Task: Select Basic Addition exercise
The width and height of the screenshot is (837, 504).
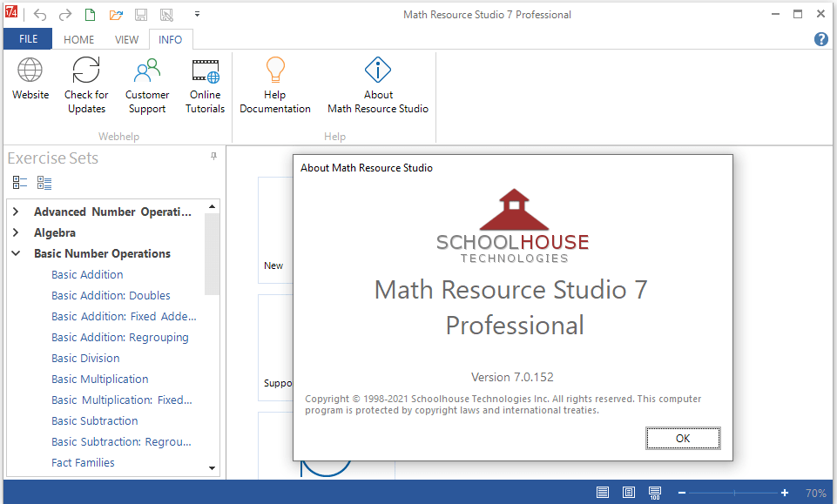Action: [88, 275]
